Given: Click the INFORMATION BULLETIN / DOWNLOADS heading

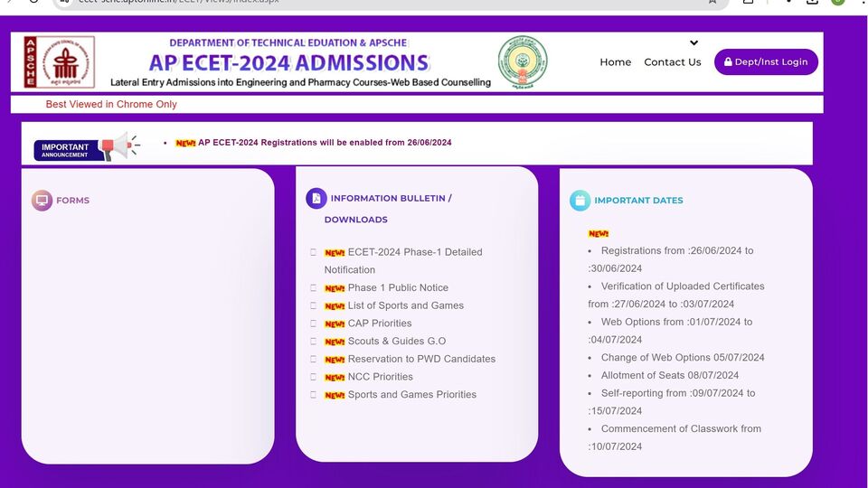Looking at the screenshot, I should tap(388, 209).
